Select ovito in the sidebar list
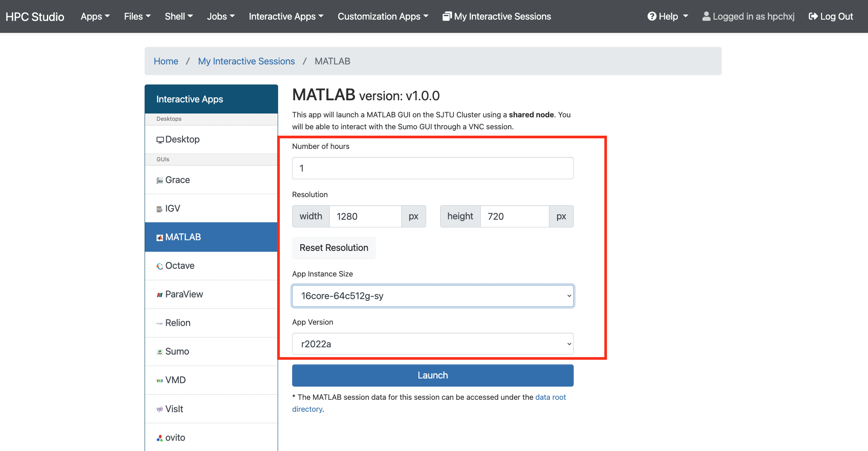The height and width of the screenshot is (451, 868). coord(211,437)
